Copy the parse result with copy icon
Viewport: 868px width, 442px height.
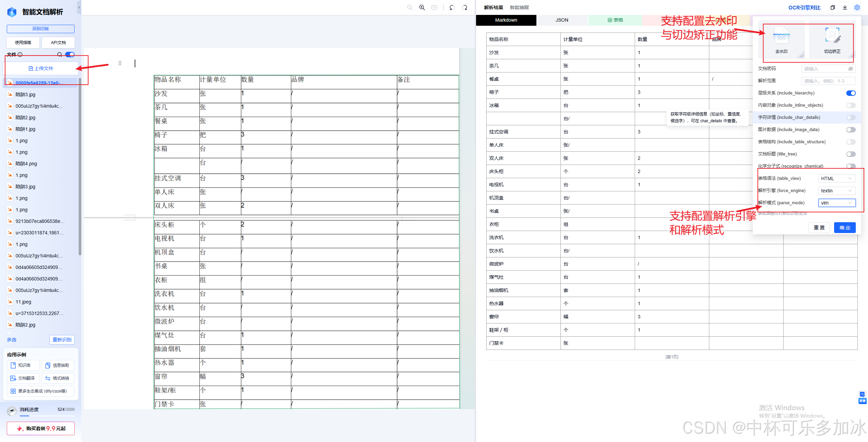click(x=832, y=7)
